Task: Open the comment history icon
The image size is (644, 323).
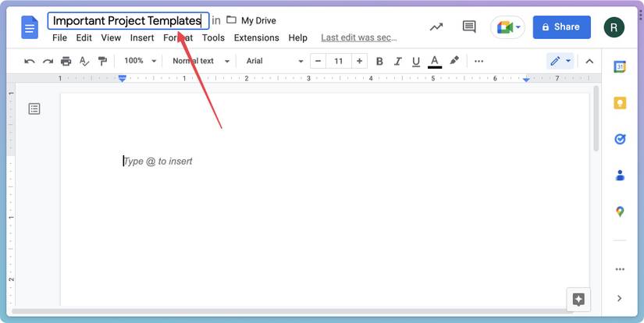Action: [469, 27]
